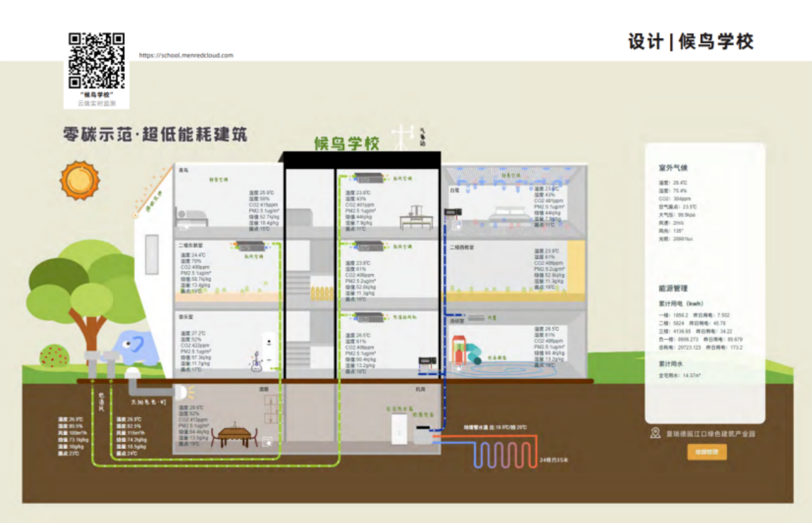Click the window on the left wall

coord(152,255)
